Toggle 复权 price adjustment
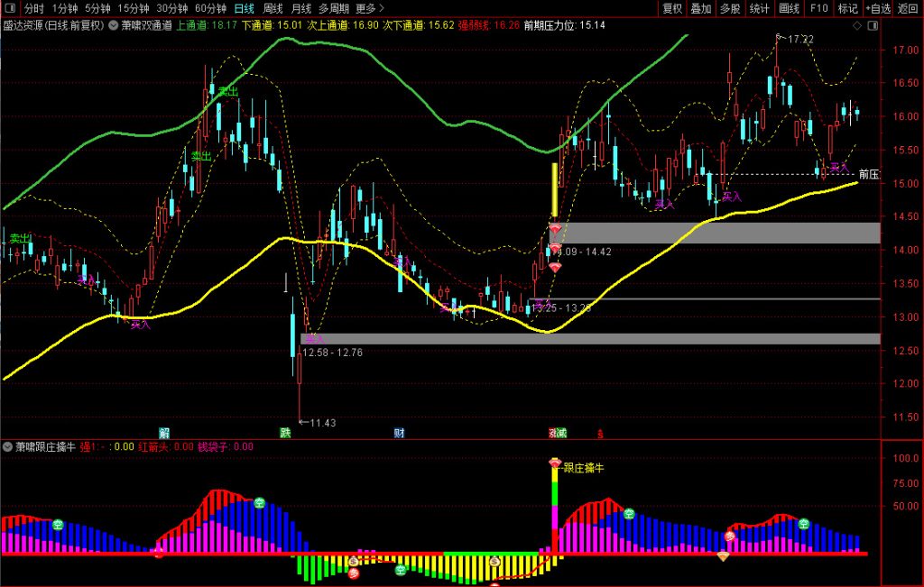This screenshot has width=924, height=587. click(672, 9)
